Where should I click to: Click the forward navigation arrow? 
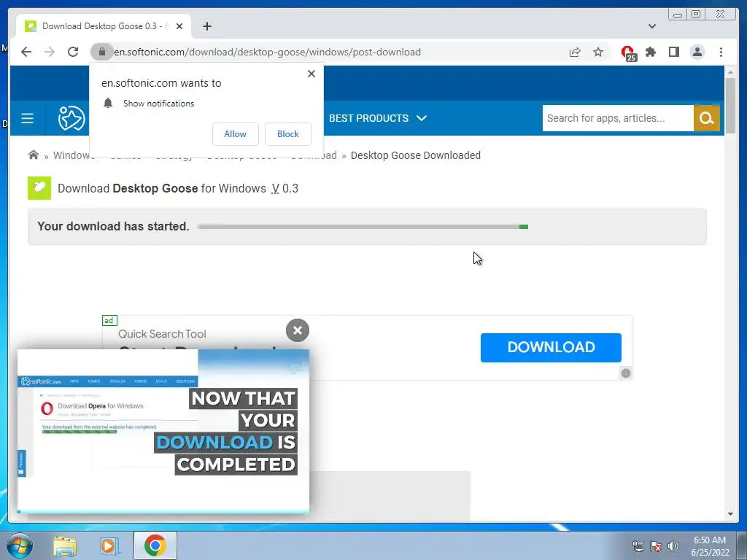(x=50, y=52)
